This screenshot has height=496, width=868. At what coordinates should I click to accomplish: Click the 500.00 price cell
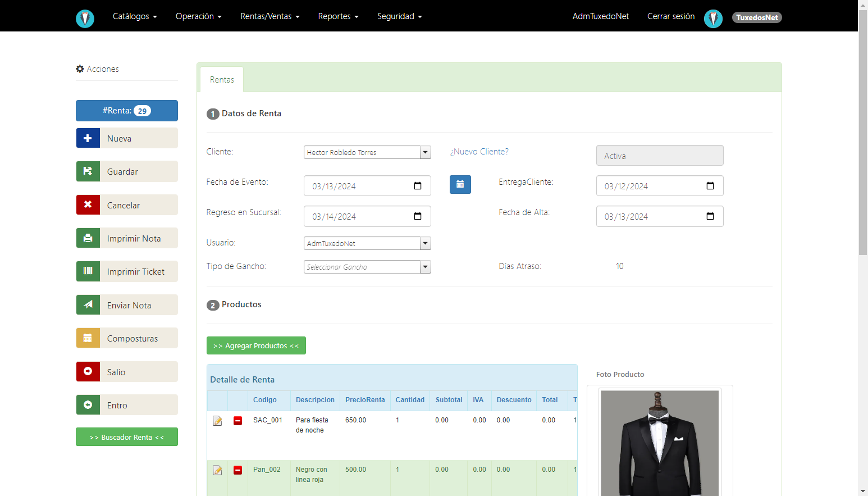point(355,470)
